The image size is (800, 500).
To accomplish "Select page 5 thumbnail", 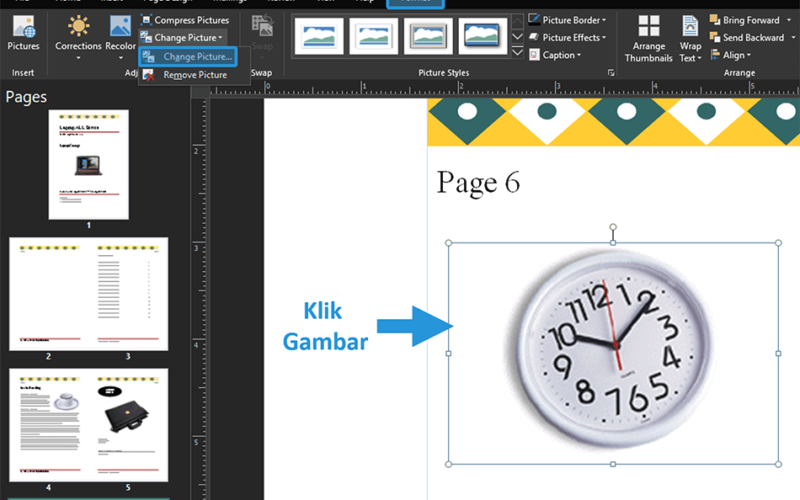I will [128, 425].
